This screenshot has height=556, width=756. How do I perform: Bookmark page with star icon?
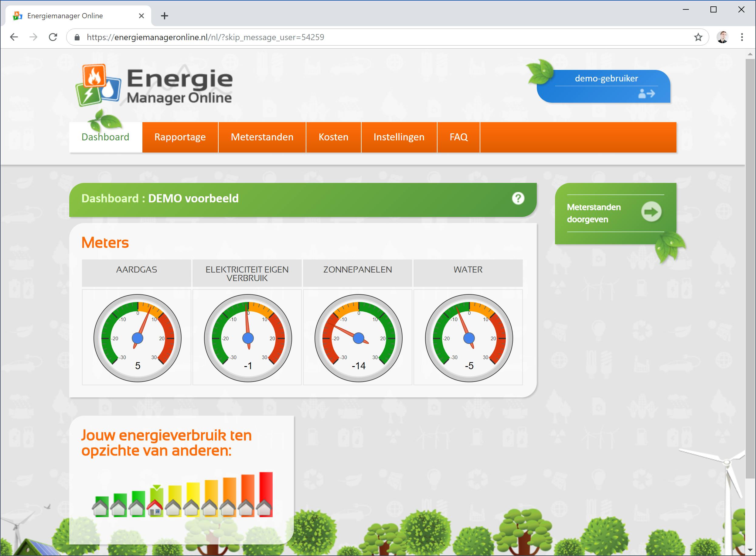698,37
